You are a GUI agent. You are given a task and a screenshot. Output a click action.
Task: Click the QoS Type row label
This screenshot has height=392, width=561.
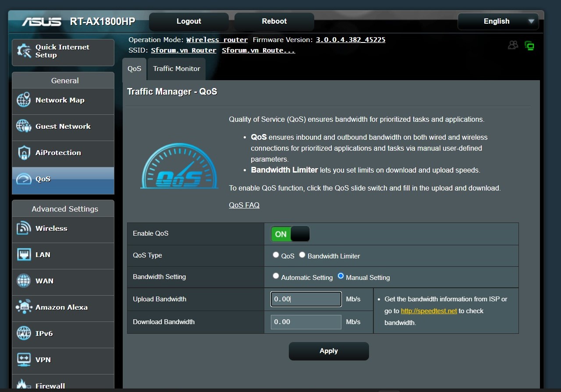[147, 255]
